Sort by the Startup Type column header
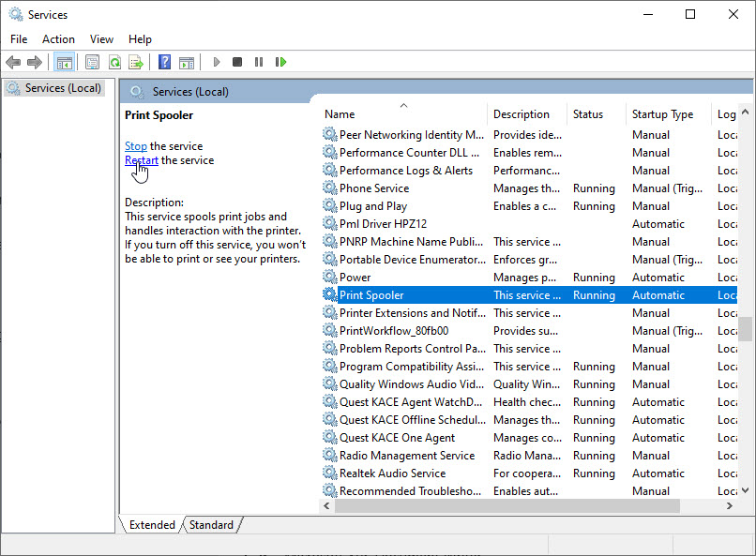 (662, 114)
